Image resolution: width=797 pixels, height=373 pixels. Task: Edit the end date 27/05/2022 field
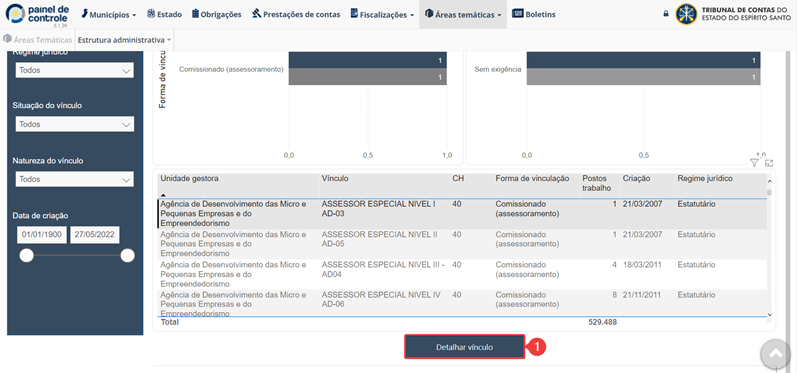pos(95,235)
